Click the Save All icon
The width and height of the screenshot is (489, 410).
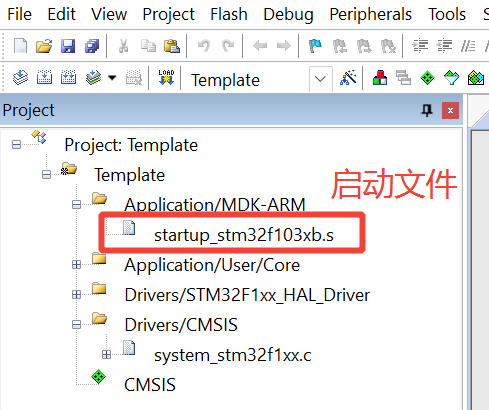click(x=92, y=46)
